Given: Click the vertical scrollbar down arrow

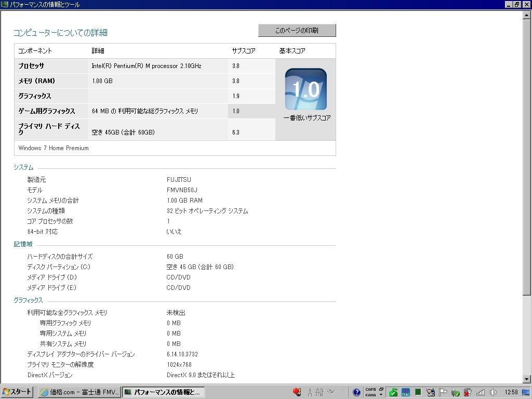Looking at the screenshot, I should click(527, 379).
